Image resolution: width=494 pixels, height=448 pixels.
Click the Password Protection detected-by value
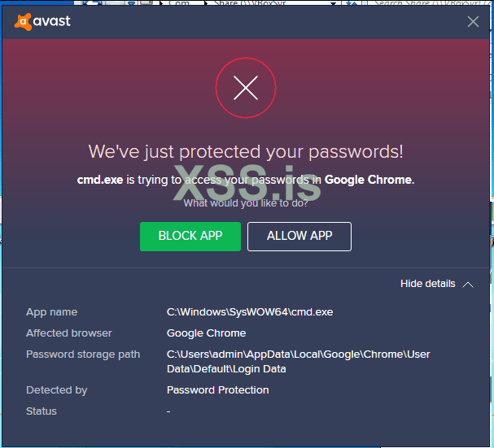(x=217, y=390)
